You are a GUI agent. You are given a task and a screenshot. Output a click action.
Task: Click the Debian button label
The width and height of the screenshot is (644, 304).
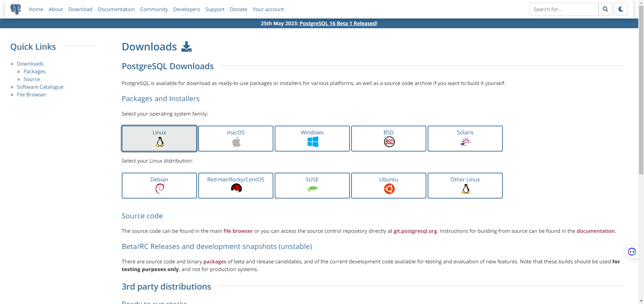coord(159,180)
